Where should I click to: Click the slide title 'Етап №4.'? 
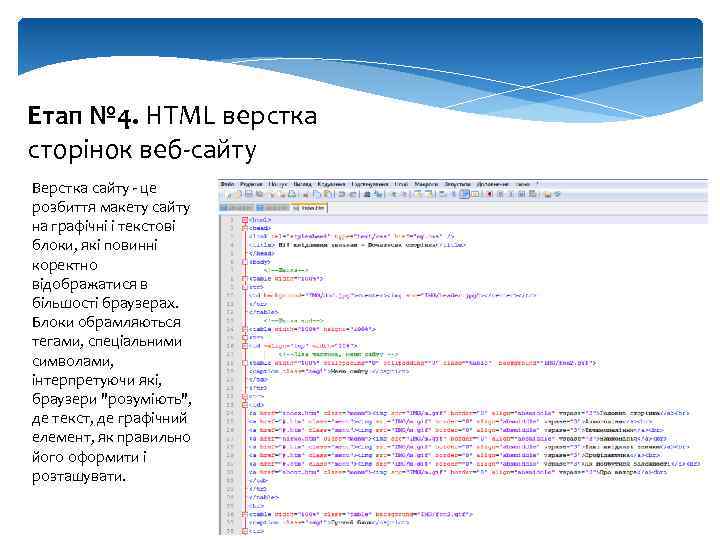(x=83, y=115)
